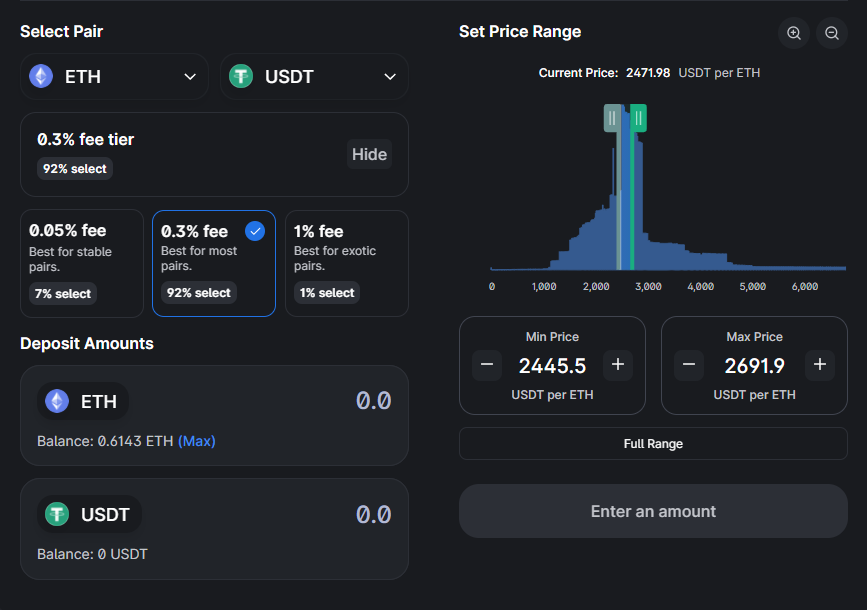This screenshot has width=867, height=610.
Task: Click Max to use full ETH balance
Action: (197, 441)
